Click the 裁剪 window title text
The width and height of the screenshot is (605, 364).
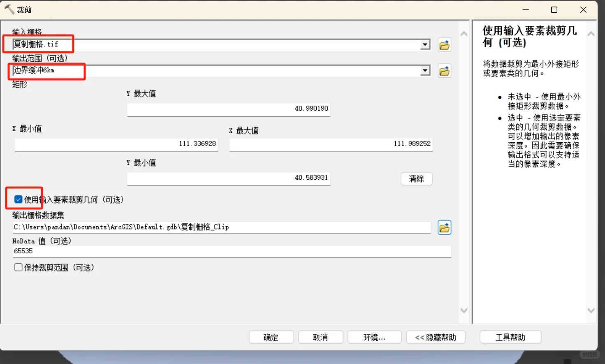click(24, 9)
